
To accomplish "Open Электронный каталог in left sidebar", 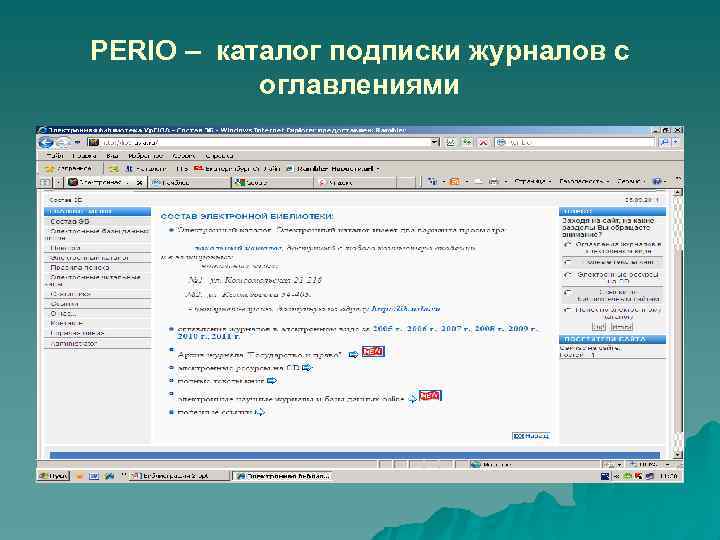I will (x=97, y=258).
